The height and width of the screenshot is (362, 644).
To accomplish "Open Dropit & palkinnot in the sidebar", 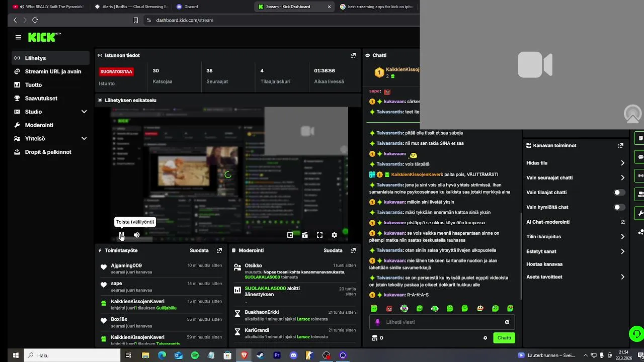I will coord(50,152).
